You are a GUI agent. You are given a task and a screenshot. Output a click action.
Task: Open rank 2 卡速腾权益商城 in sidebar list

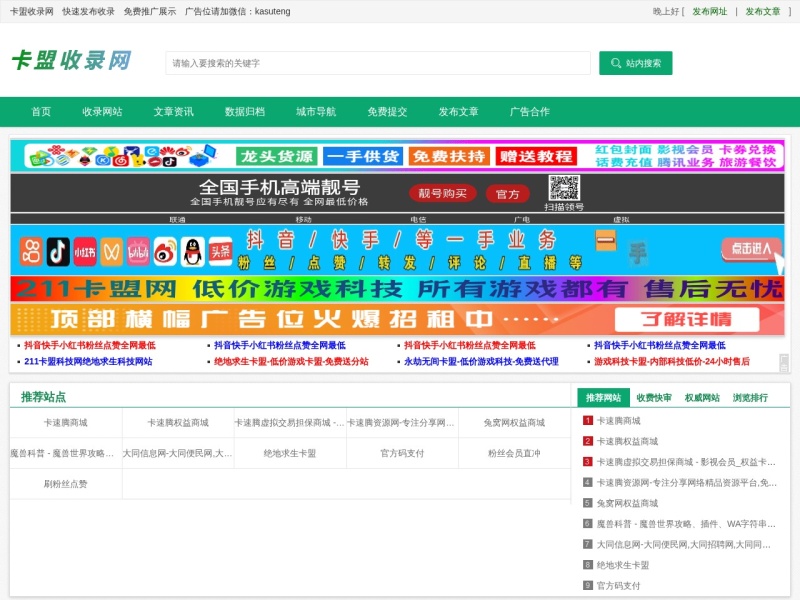628,441
